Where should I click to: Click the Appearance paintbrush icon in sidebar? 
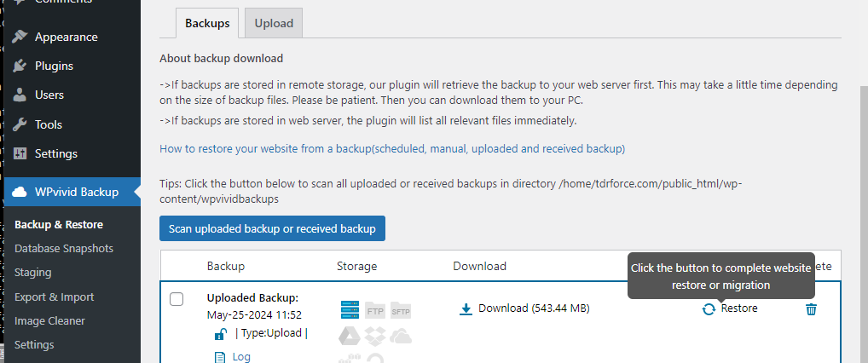20,37
